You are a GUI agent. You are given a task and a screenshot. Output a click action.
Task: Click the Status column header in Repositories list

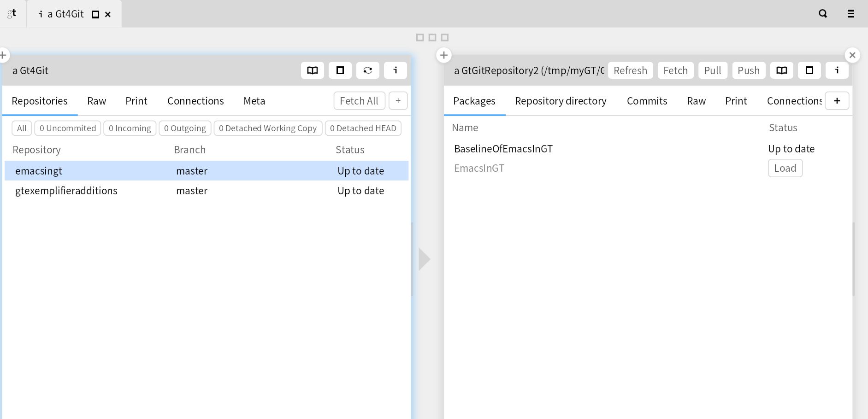350,150
